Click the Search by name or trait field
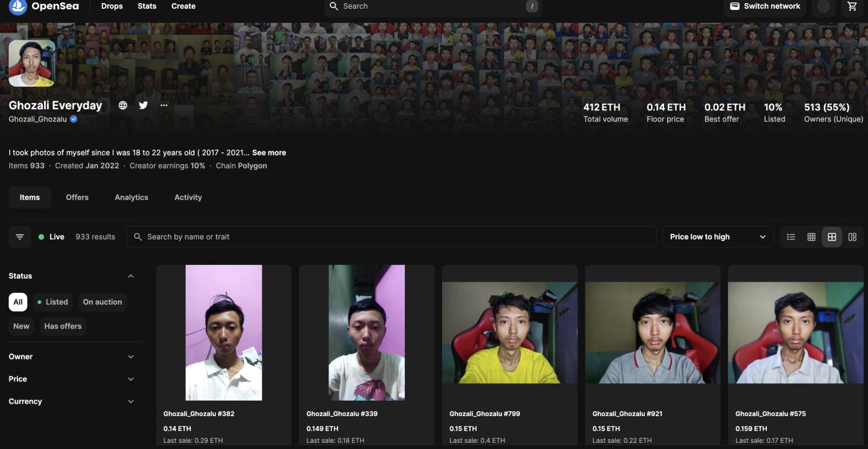868x449 pixels. pos(397,237)
